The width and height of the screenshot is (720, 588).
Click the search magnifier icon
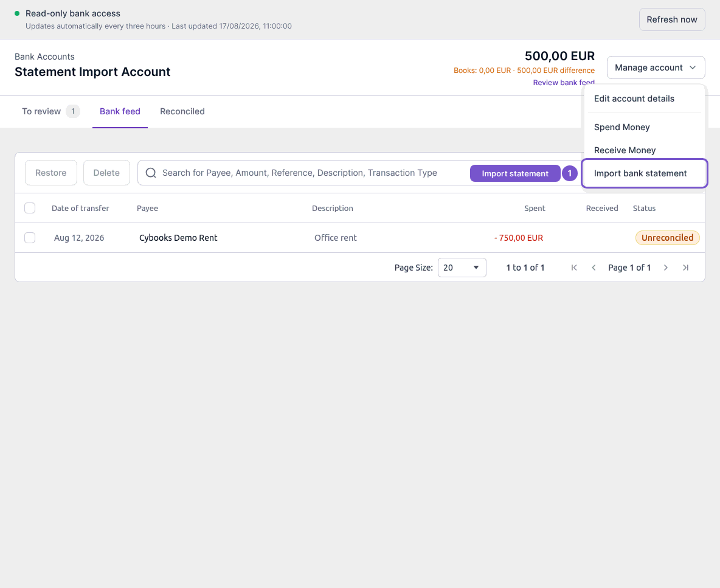point(151,173)
